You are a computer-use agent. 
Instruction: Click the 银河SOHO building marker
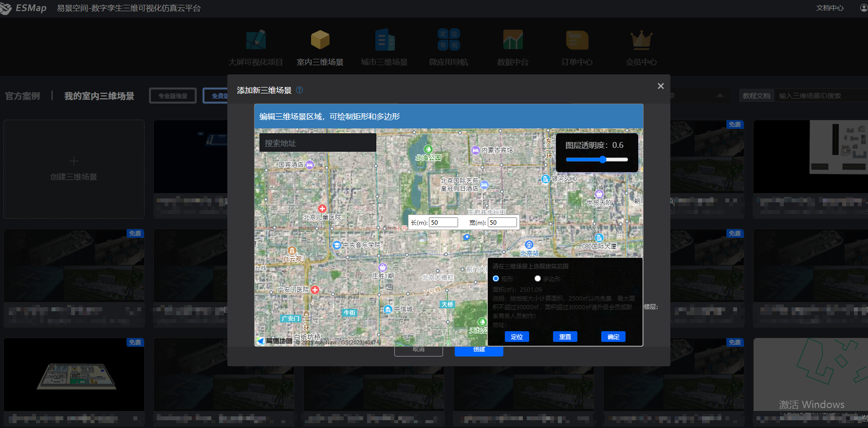tap(546, 179)
